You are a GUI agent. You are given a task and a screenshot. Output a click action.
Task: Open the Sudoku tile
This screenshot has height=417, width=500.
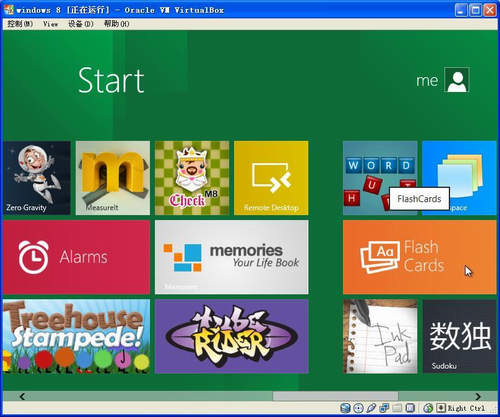[x=459, y=336]
